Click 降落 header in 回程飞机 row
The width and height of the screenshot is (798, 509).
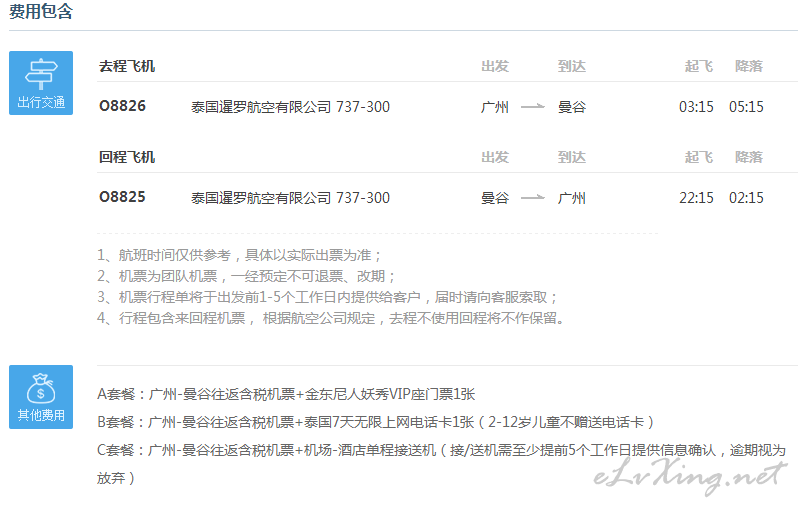749,157
